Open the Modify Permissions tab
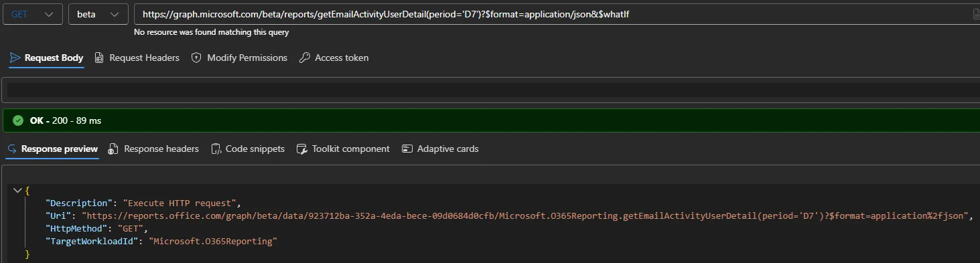Screen dimensions: 980x263 (240, 58)
